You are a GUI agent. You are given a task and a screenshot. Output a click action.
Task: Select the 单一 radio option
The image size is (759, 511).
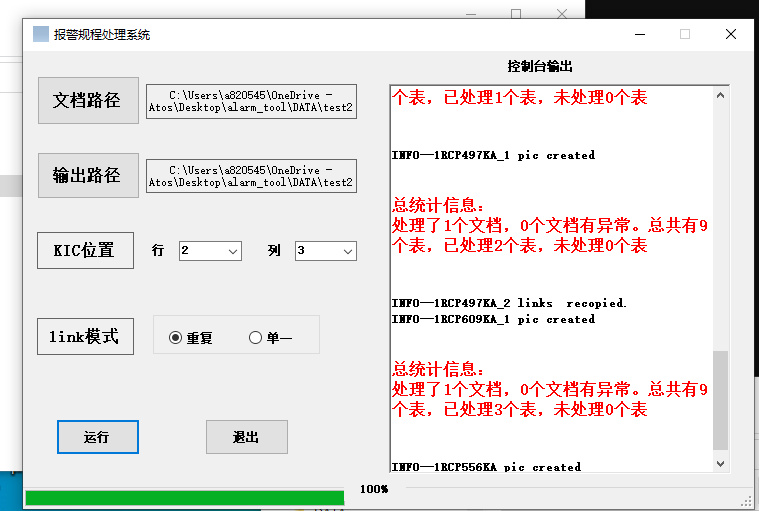255,338
